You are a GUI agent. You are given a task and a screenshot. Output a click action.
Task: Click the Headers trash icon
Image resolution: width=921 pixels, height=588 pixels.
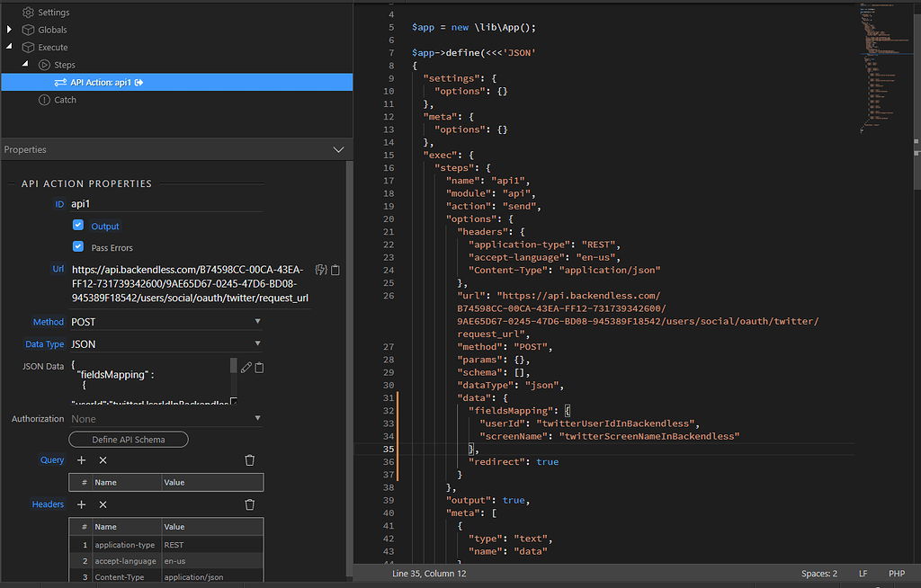coord(250,504)
